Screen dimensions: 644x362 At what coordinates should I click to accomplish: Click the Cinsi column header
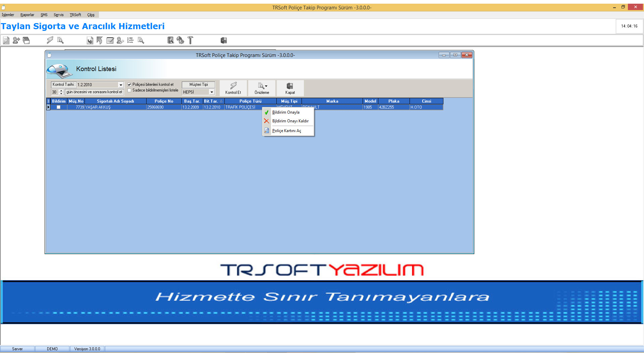click(426, 101)
